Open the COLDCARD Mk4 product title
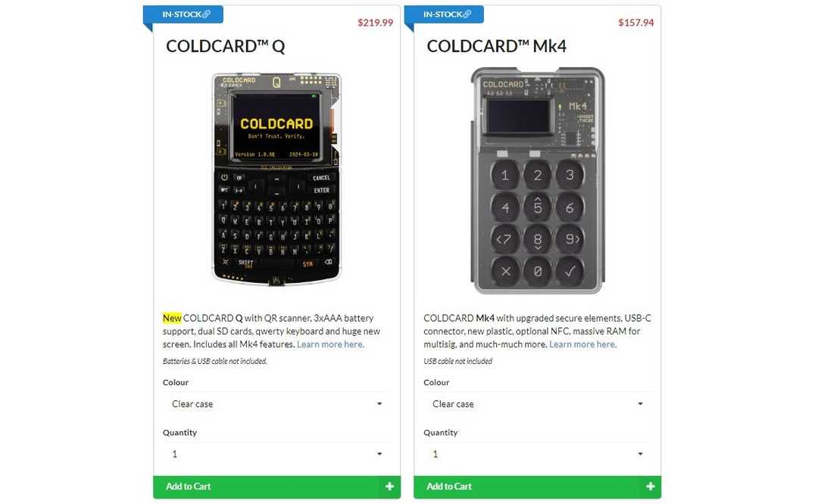This screenshot has height=504, width=818. [497, 46]
